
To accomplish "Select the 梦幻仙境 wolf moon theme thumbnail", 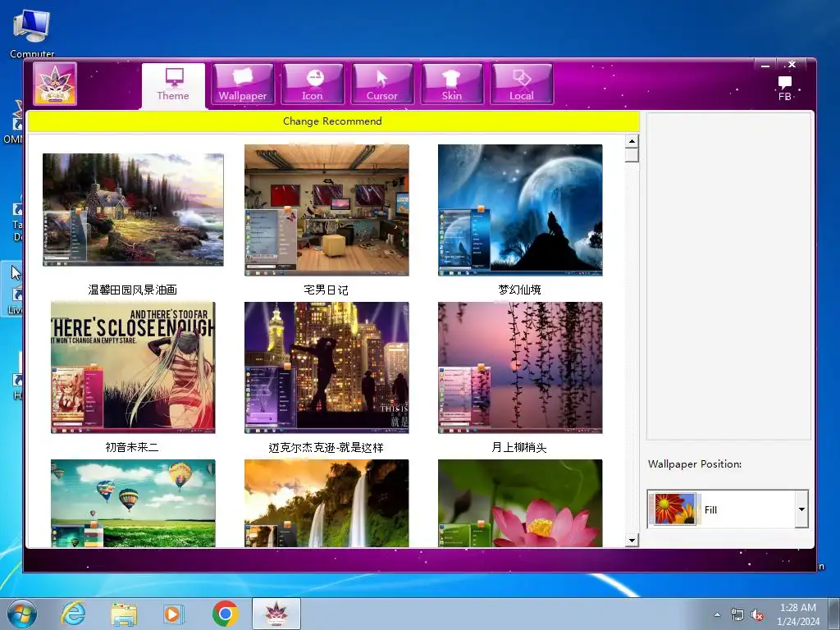I will 519,210.
